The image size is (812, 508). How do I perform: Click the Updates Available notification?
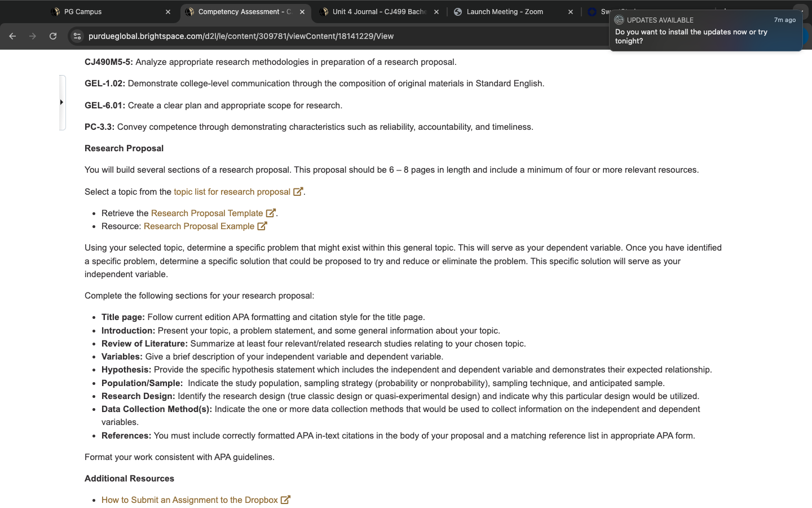tap(705, 31)
